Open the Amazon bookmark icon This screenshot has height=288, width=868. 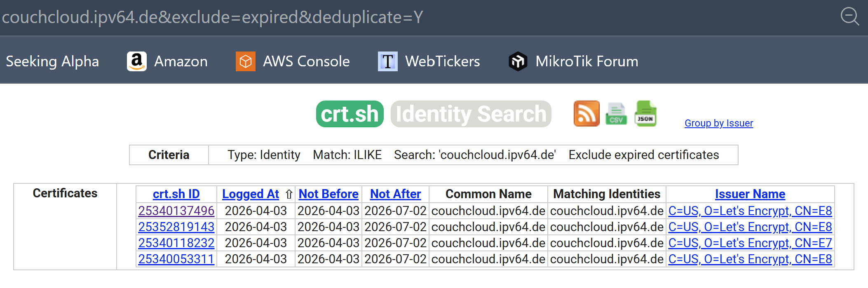point(137,61)
